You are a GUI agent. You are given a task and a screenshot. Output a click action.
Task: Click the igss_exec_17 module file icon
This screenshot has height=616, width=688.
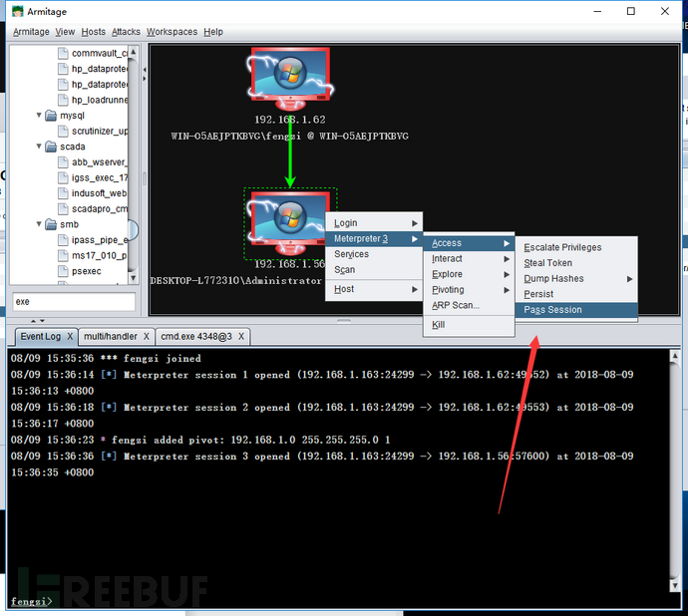(x=63, y=177)
